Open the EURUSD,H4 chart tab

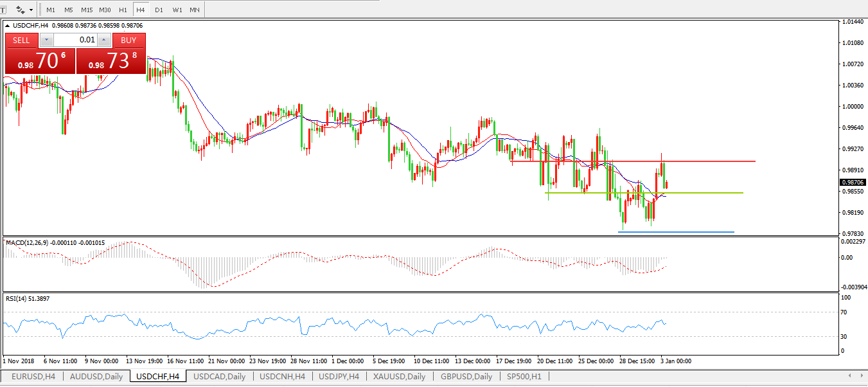coord(33,376)
